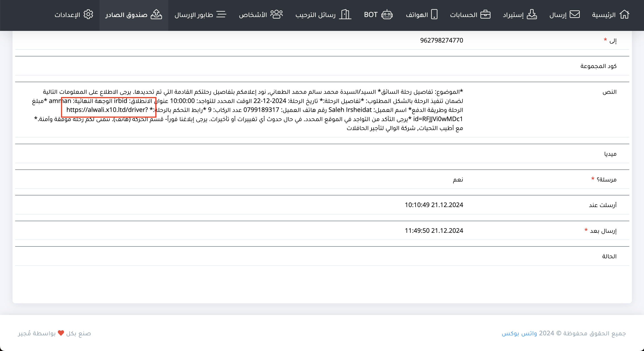Go to طابور الإرسال menu

tap(194, 15)
